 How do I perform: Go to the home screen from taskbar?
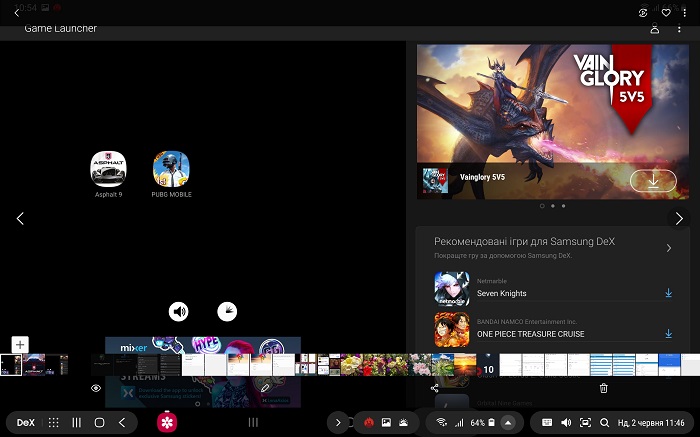coord(100,423)
